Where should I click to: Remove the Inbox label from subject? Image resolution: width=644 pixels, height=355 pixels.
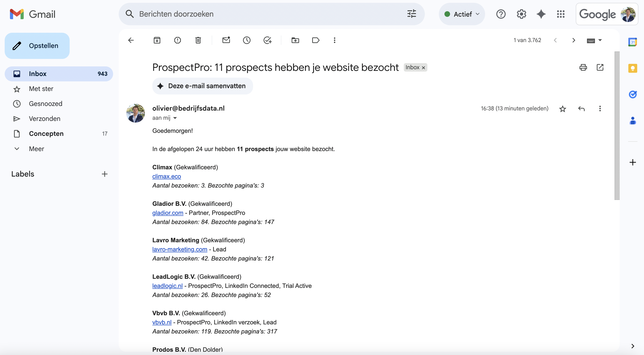pos(423,68)
